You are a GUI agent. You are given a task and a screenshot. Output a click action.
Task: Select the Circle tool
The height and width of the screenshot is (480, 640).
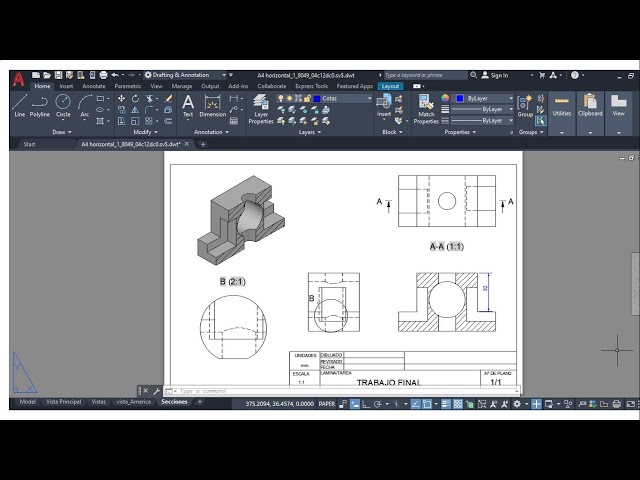63,105
